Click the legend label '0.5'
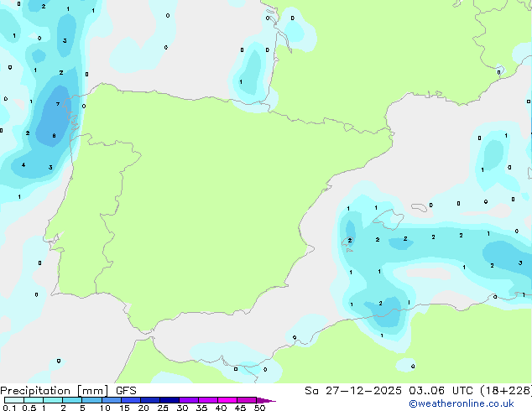 tap(29, 408)
